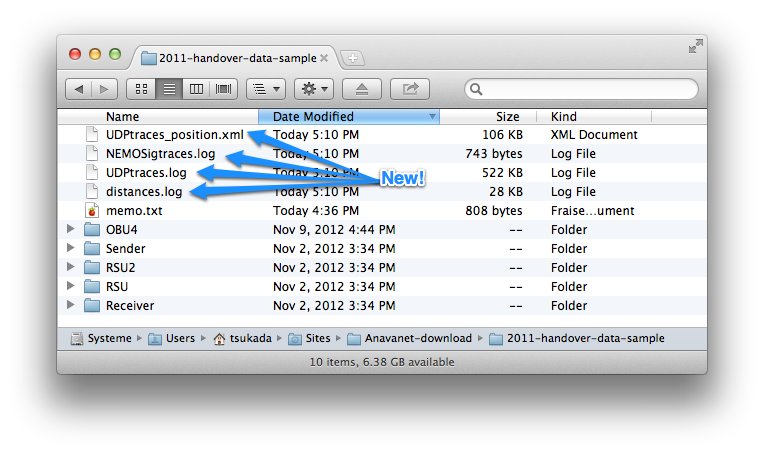The image size is (764, 453).
Task: Expand the Receiver folder disclosure triangle
Action: pyautogui.click(x=71, y=304)
